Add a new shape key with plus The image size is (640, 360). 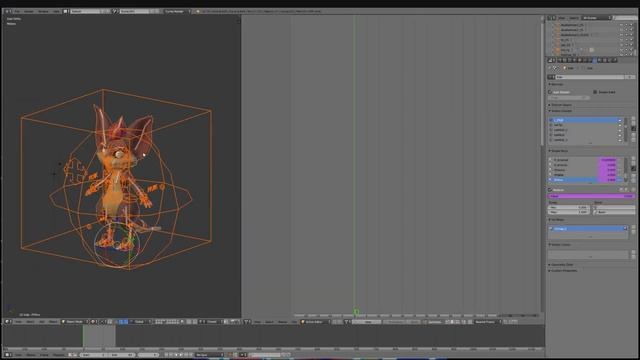(633, 158)
